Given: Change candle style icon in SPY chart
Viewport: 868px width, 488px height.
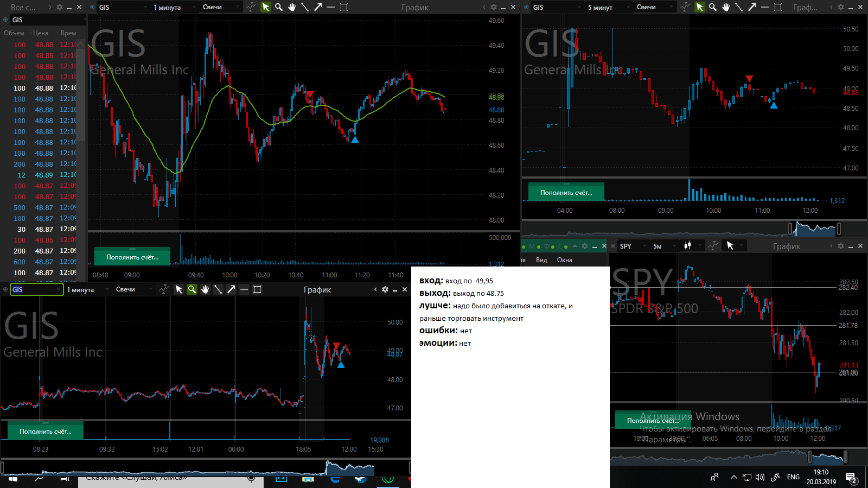Looking at the screenshot, I should pos(688,246).
